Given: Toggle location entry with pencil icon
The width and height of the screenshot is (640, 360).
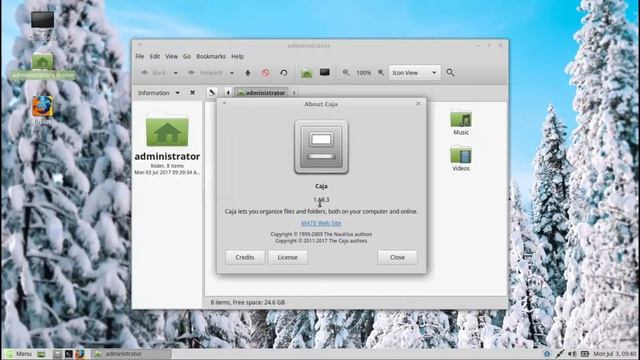Looking at the screenshot, I should [x=212, y=93].
